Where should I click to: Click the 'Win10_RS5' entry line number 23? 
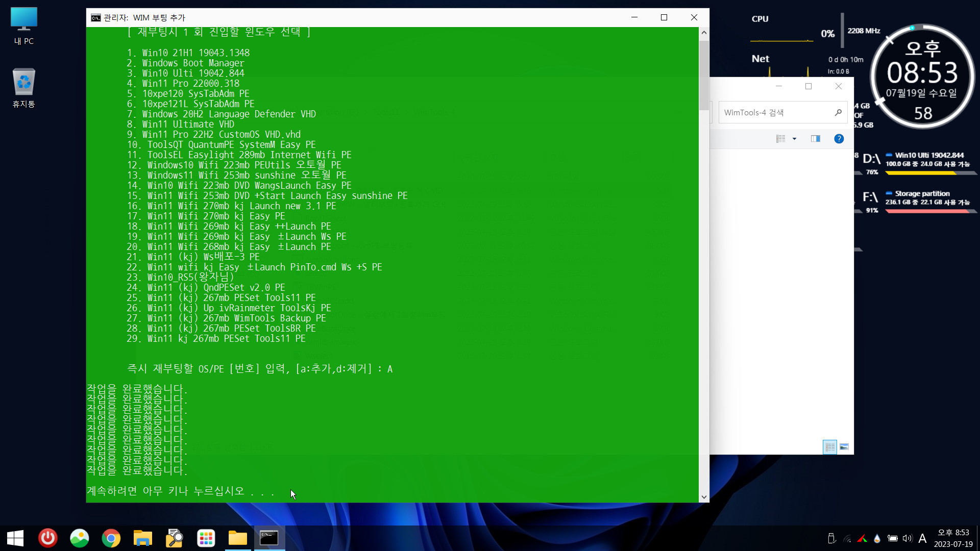(181, 278)
